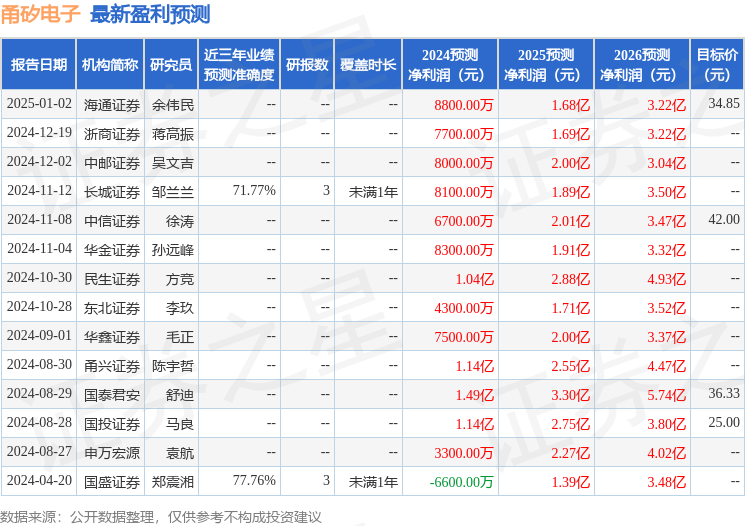
Task: Click analyst name 马良
Action: 180,424
